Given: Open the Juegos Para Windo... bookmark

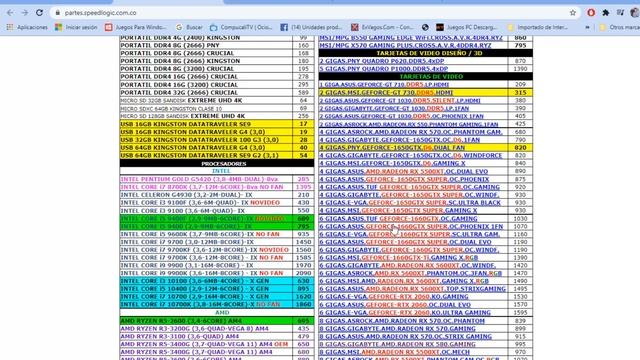Looking at the screenshot, I should pos(136,27).
